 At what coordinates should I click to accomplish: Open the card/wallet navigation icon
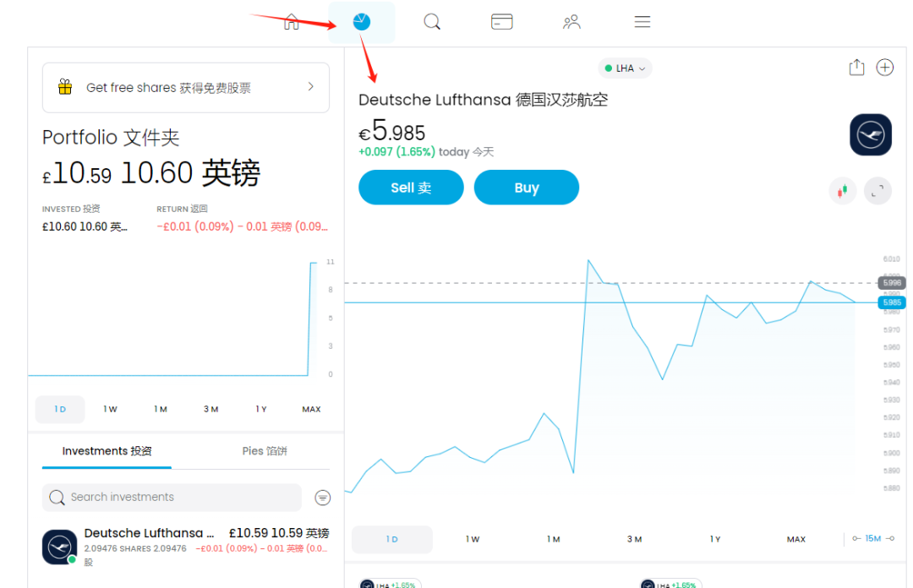502,22
